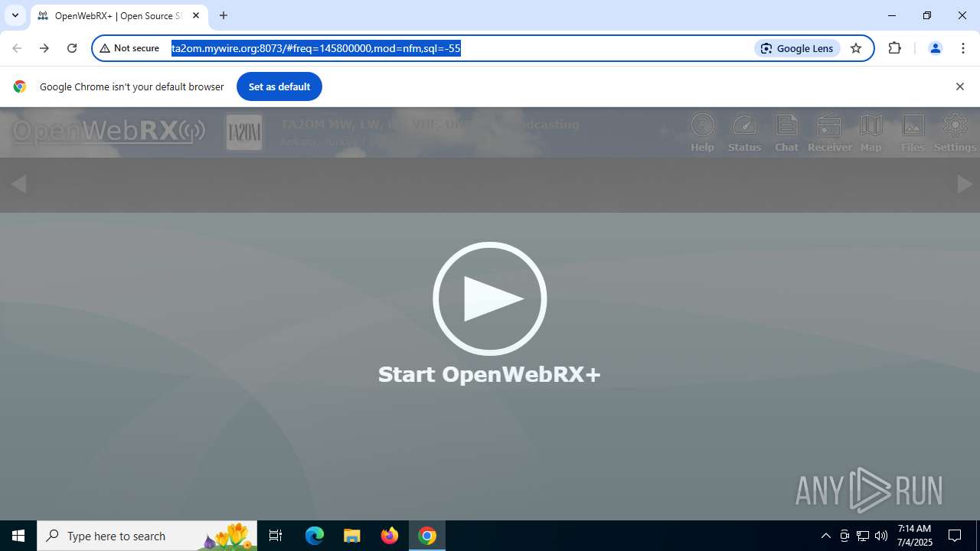Viewport: 980px width, 551px height.
Task: Open Google Lens search
Action: (x=797, y=48)
